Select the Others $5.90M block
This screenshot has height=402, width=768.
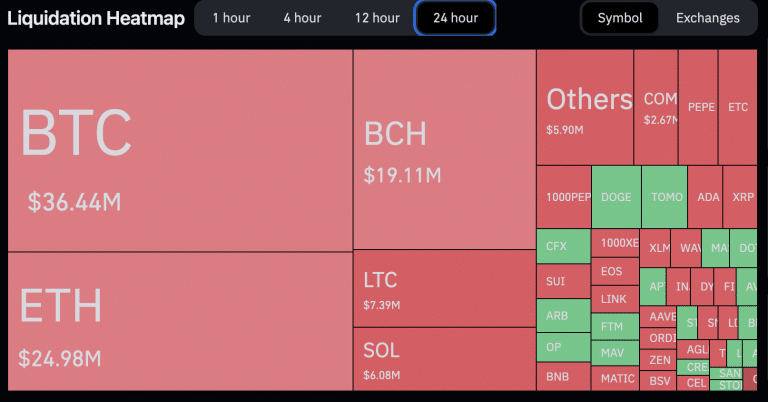click(585, 108)
